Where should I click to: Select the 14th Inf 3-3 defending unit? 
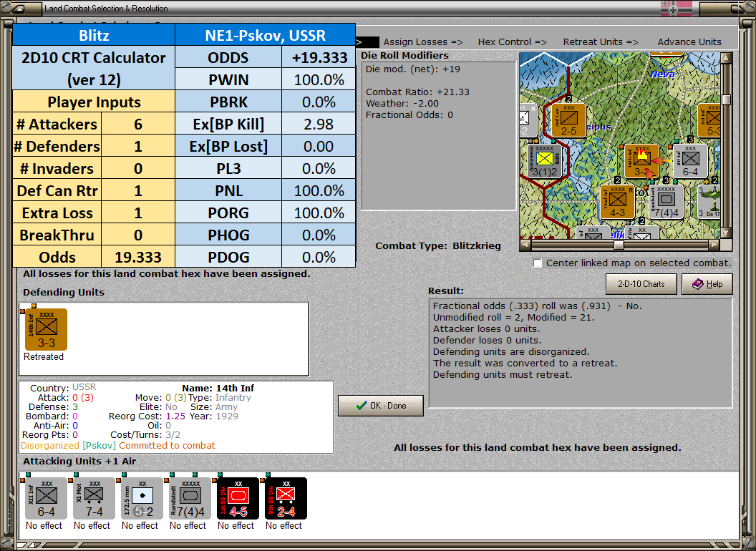47,330
